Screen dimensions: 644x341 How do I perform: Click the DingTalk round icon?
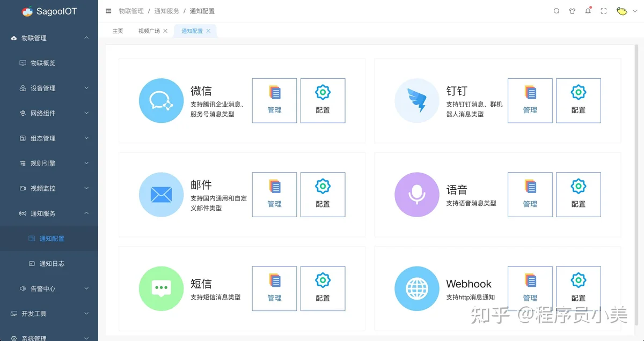[x=417, y=101]
